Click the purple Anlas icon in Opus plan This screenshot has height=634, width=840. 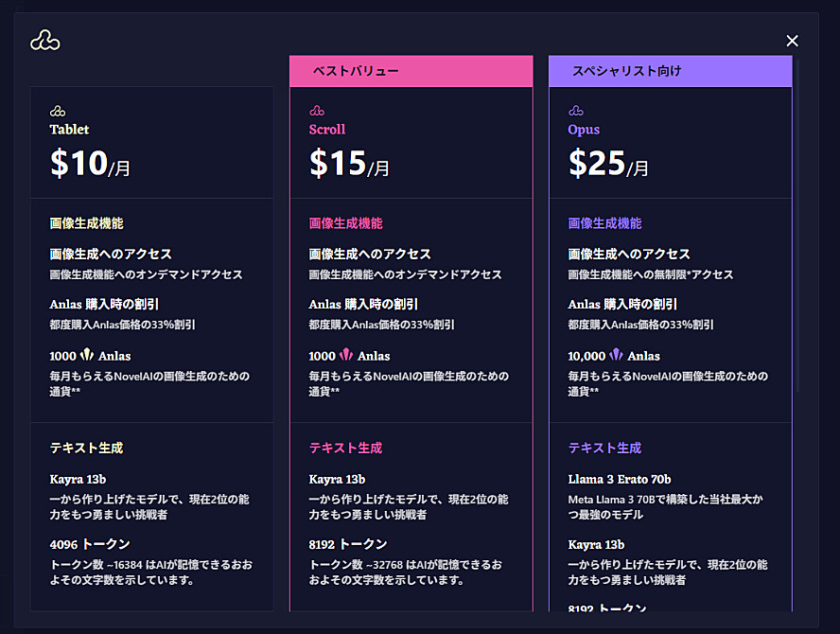tap(616, 354)
